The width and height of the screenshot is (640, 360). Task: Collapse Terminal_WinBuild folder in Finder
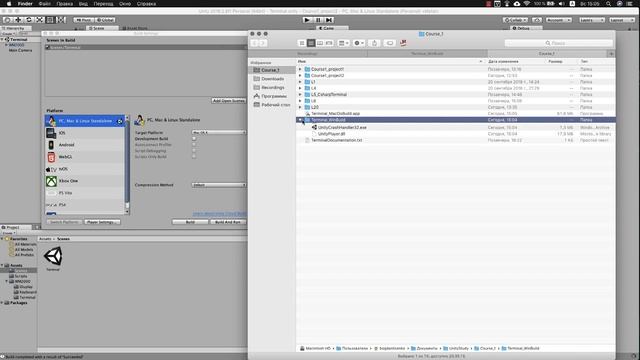click(300, 120)
